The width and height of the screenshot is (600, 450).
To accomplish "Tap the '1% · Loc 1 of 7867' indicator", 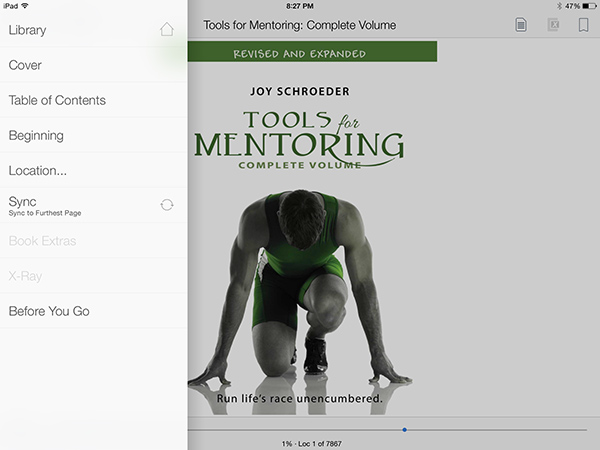I will [x=311, y=444].
